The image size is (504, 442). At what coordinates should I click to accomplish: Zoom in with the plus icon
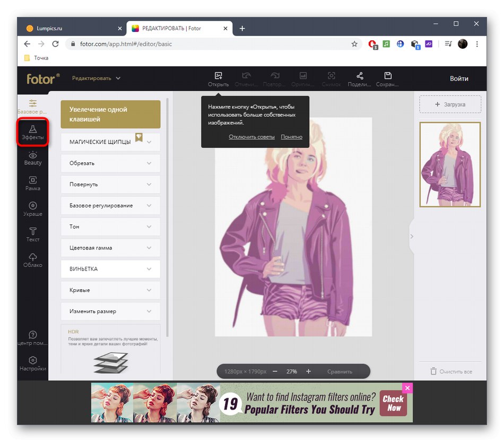pyautogui.click(x=308, y=371)
